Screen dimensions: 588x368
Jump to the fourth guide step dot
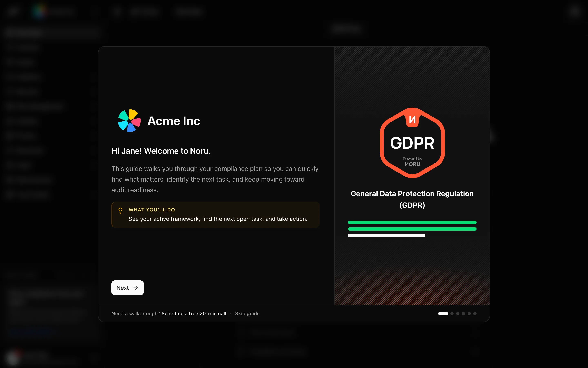pos(463,313)
